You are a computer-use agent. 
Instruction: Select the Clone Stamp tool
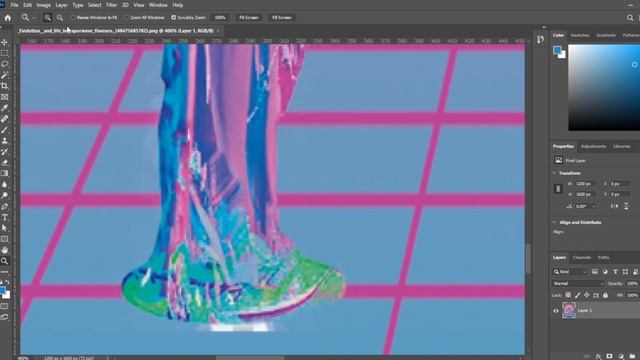pyautogui.click(x=4, y=141)
